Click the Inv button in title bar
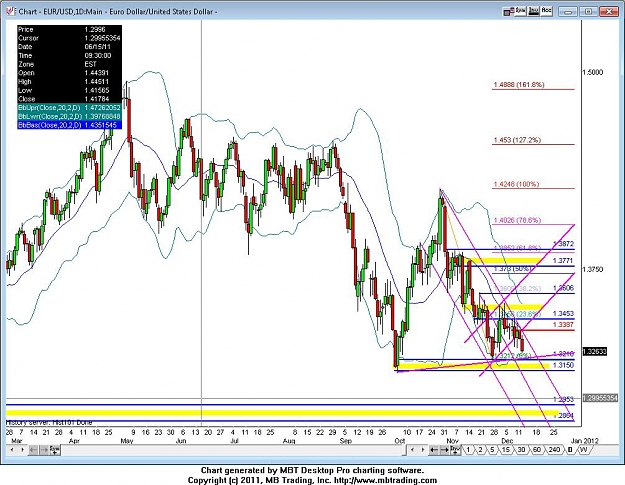 click(x=533, y=11)
